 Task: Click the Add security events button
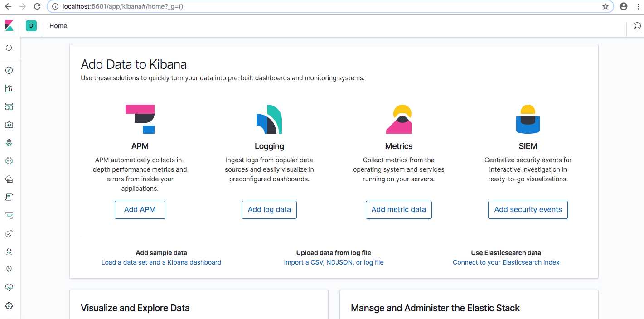click(x=528, y=210)
